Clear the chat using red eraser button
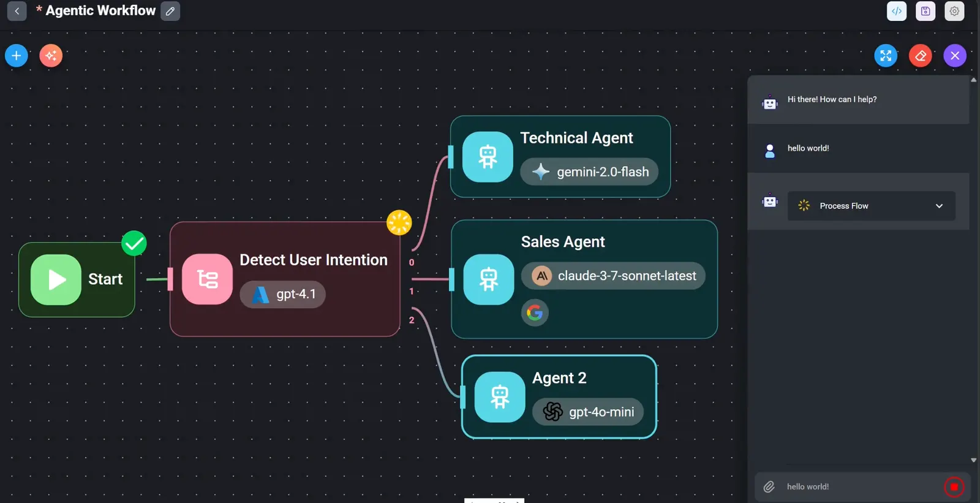Viewport: 980px width, 503px height. [x=921, y=56]
